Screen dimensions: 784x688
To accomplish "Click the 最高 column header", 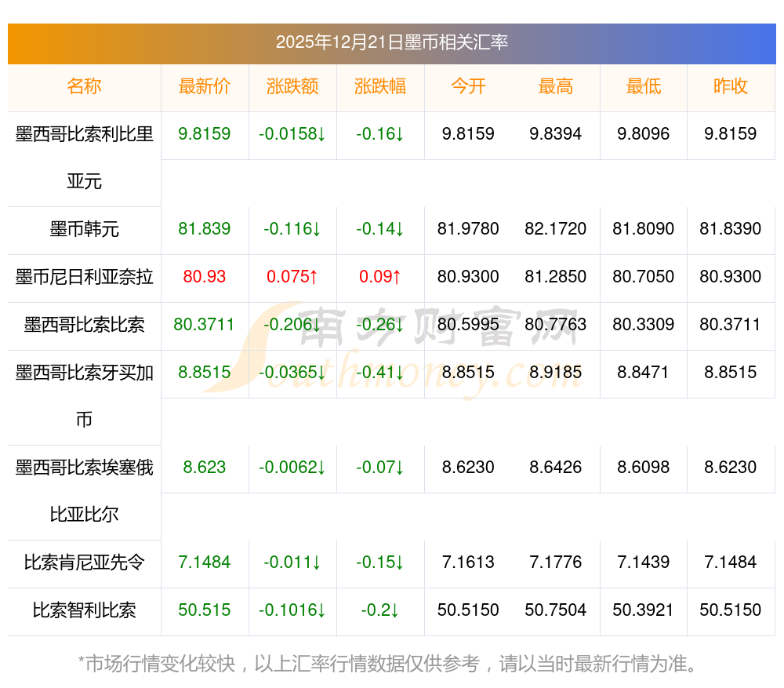I will (x=556, y=87).
